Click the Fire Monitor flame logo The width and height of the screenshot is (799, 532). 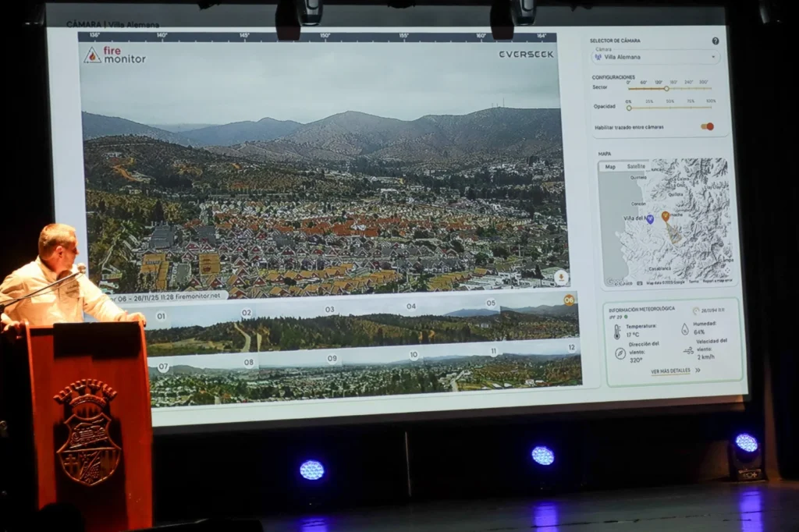click(x=92, y=55)
